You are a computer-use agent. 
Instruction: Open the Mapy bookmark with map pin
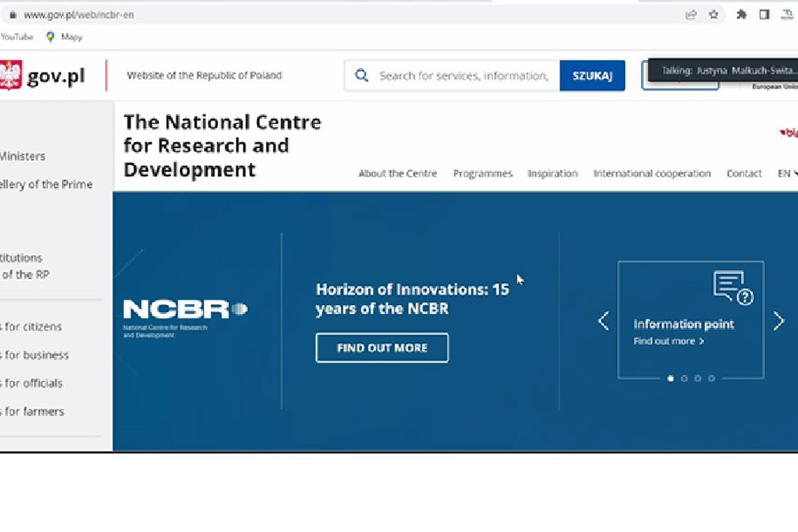click(x=64, y=36)
